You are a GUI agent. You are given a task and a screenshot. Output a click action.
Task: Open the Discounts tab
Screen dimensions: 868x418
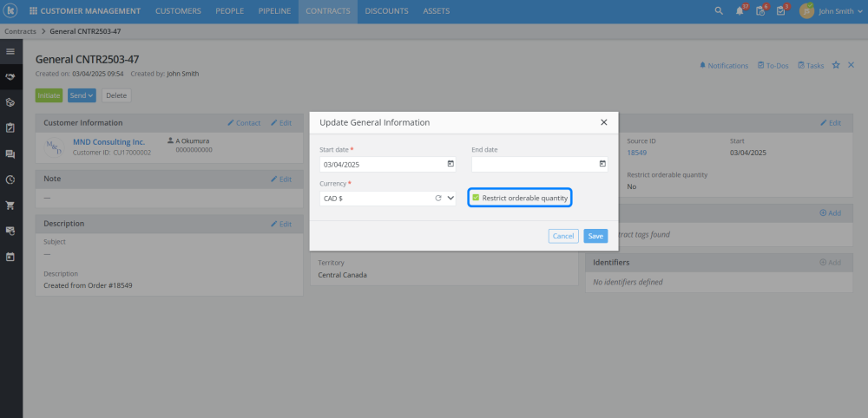(x=386, y=11)
